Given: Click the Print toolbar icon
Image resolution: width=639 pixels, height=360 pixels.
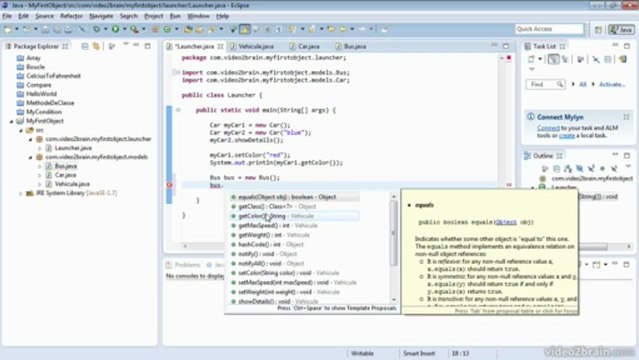Looking at the screenshot, I should [68, 29].
